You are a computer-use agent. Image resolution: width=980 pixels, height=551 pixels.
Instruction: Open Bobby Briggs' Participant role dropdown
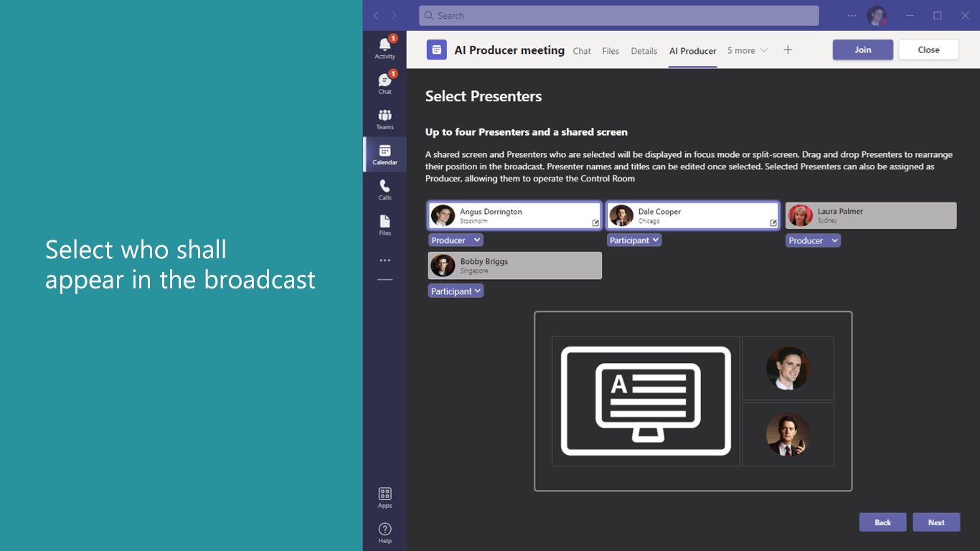pyautogui.click(x=456, y=291)
